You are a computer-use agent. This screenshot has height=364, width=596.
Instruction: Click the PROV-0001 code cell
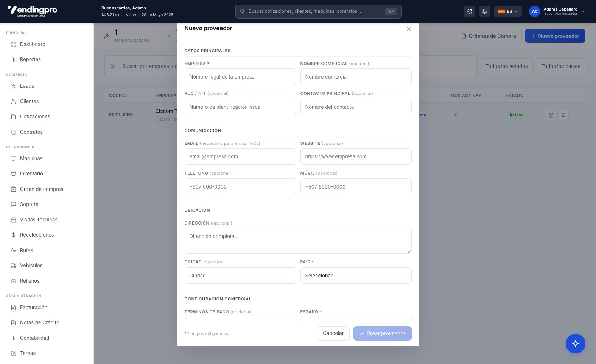[x=121, y=115]
